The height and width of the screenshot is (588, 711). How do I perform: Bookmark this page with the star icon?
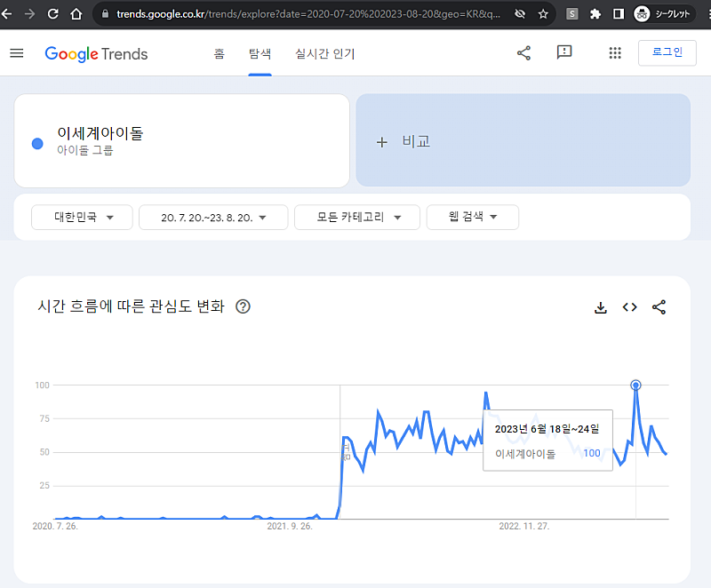(543, 14)
